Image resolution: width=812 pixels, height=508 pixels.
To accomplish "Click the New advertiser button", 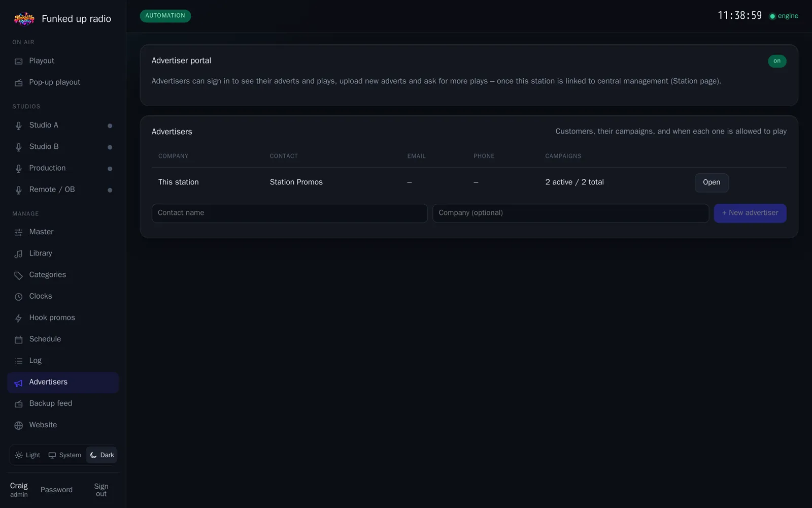I will coord(750,213).
